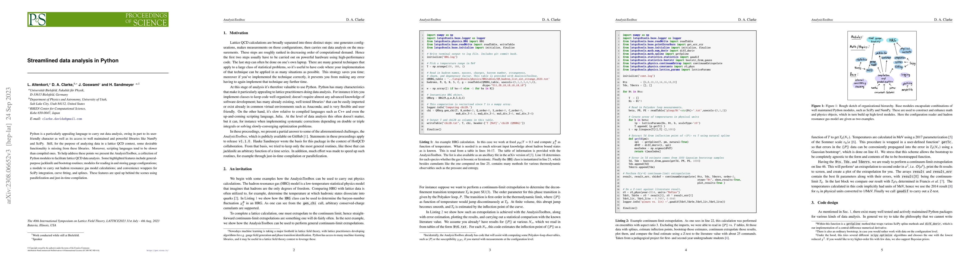Screen dimensions: 980x277
Task: Click the page 2 footnote on machine learning
Action: click(x=294, y=236)
